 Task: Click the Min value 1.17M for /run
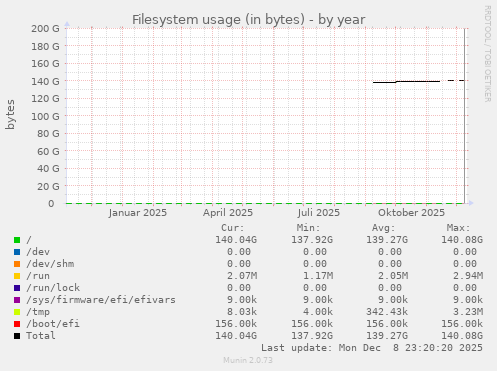(x=318, y=276)
